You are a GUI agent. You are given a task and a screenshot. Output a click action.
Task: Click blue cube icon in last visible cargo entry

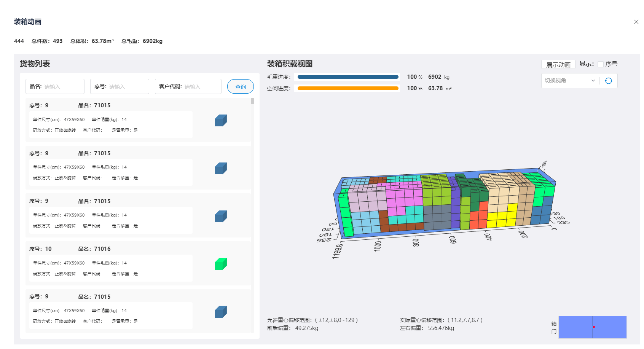221,312
